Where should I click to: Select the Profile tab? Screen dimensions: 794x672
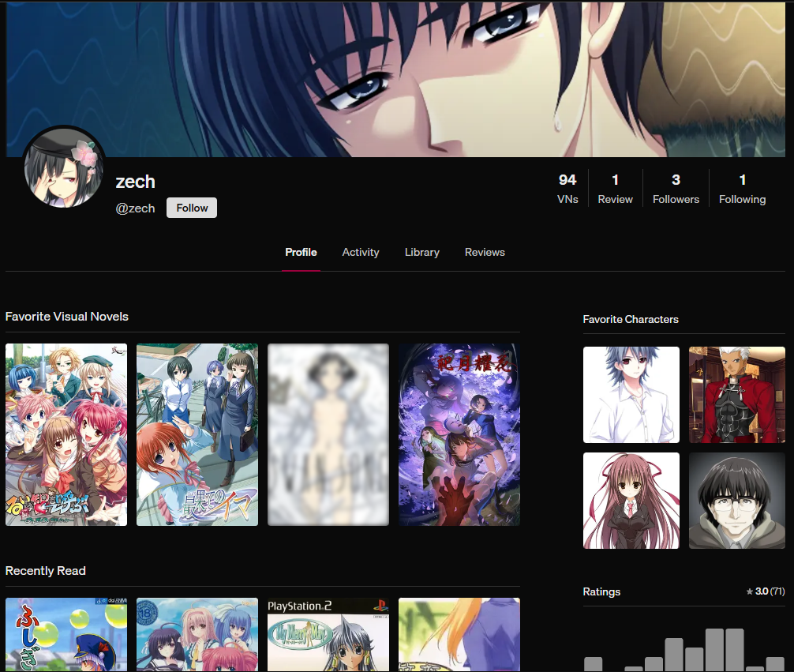pyautogui.click(x=301, y=252)
